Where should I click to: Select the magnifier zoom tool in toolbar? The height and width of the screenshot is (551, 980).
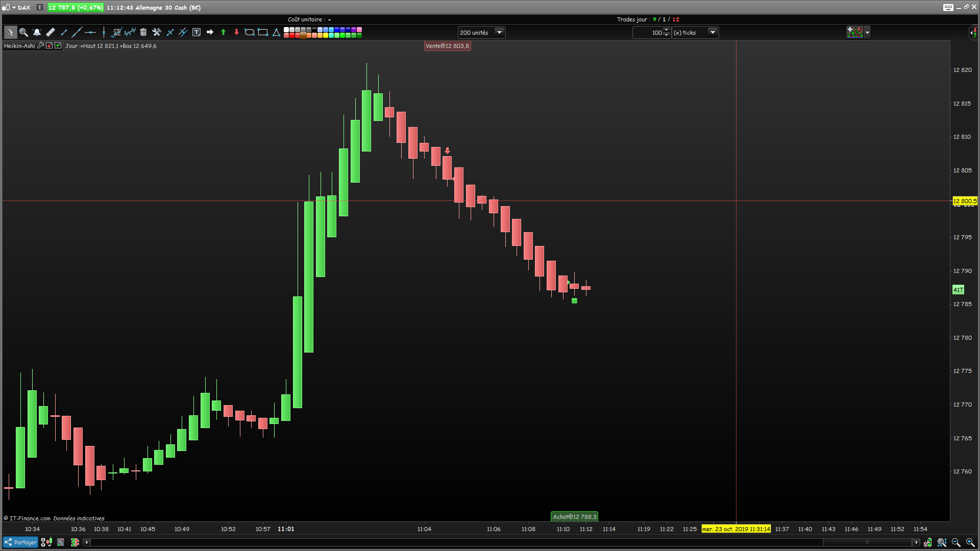point(23,32)
